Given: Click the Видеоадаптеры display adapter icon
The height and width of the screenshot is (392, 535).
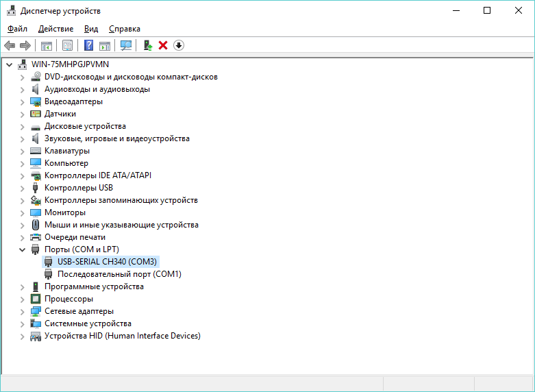Looking at the screenshot, I should tap(36, 101).
